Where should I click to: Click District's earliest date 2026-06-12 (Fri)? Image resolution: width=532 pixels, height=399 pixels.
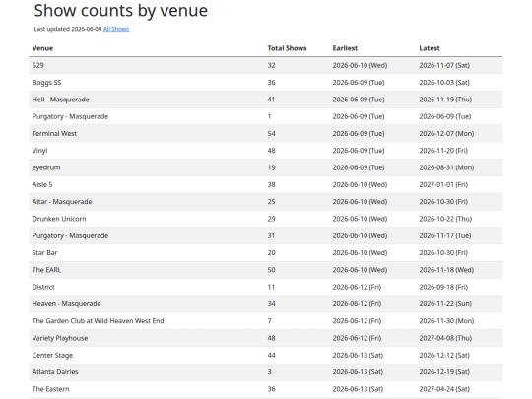tap(357, 287)
